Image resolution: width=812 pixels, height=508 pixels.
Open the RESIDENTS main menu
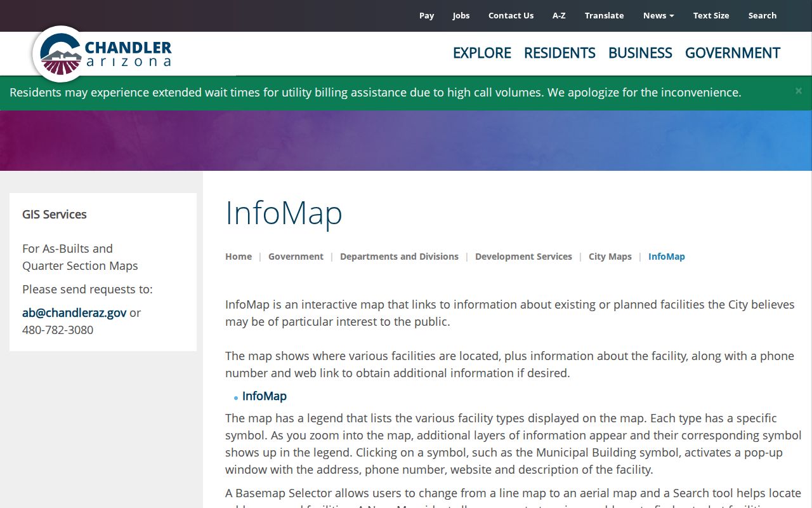pyautogui.click(x=560, y=53)
